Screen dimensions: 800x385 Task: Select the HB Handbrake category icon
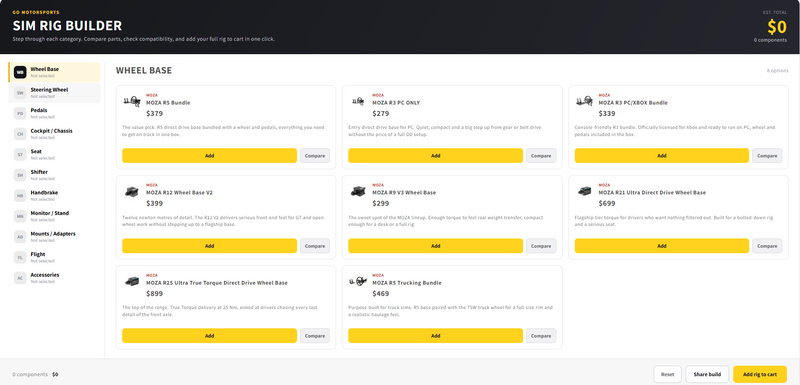(x=20, y=196)
